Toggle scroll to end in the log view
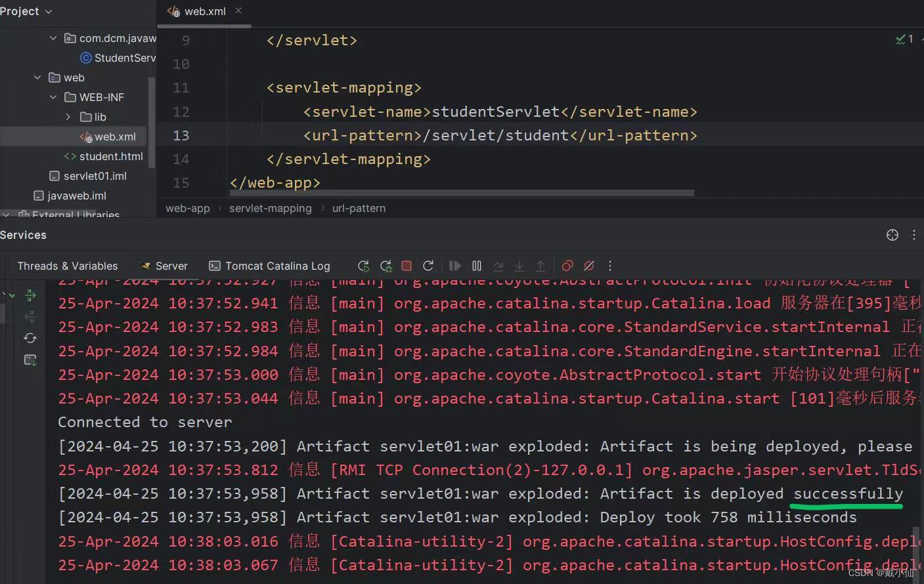 (x=519, y=266)
